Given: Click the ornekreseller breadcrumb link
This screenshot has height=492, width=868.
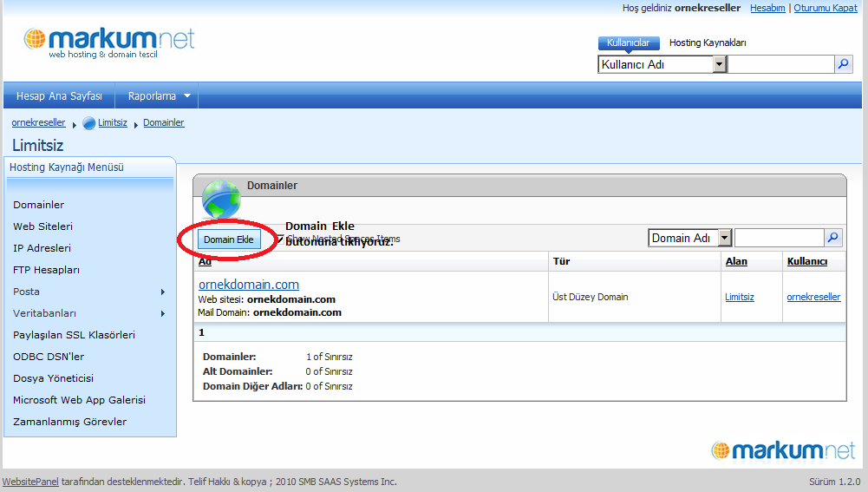Looking at the screenshot, I should pyautogui.click(x=38, y=122).
